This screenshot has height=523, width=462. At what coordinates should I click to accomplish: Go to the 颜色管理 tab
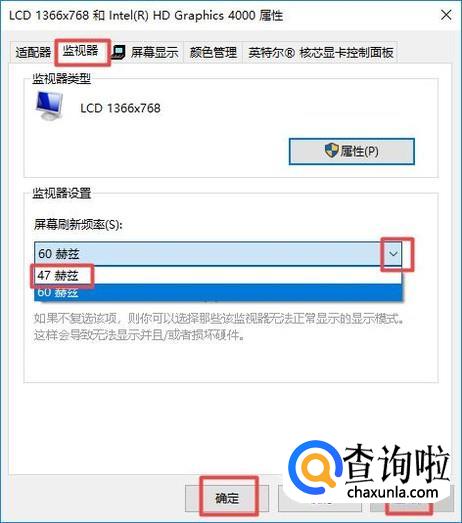tap(213, 52)
